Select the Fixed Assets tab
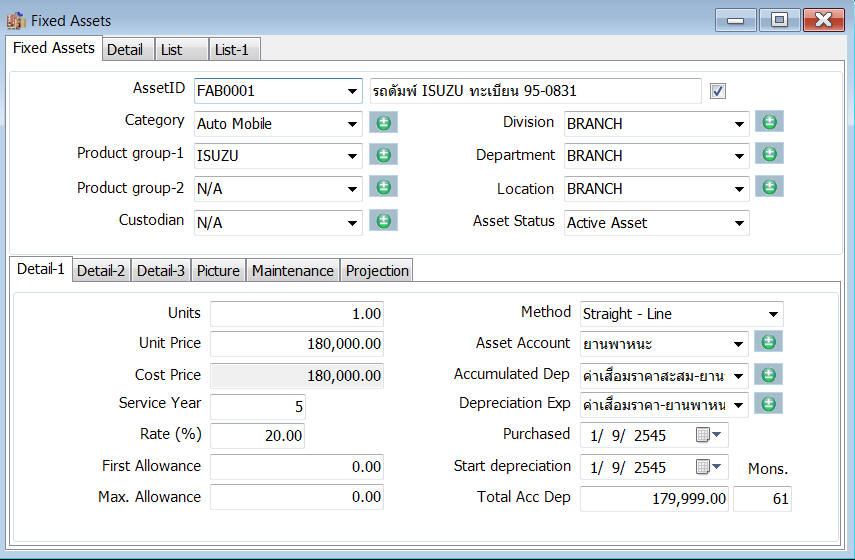The width and height of the screenshot is (855, 560). pyautogui.click(x=54, y=48)
